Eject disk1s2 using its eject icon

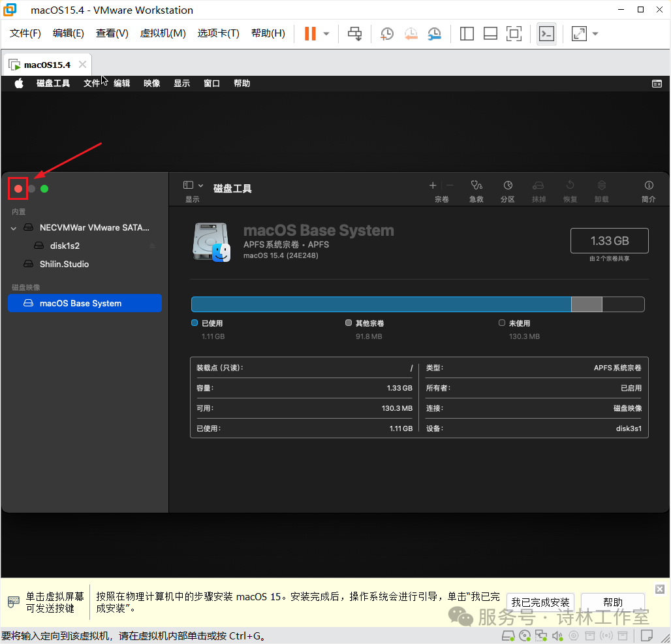click(152, 246)
